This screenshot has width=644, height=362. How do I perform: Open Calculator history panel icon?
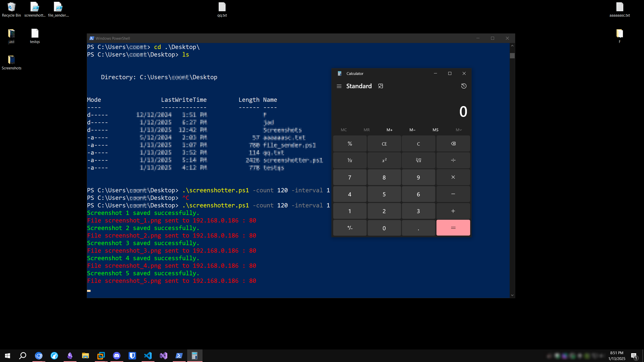click(464, 86)
